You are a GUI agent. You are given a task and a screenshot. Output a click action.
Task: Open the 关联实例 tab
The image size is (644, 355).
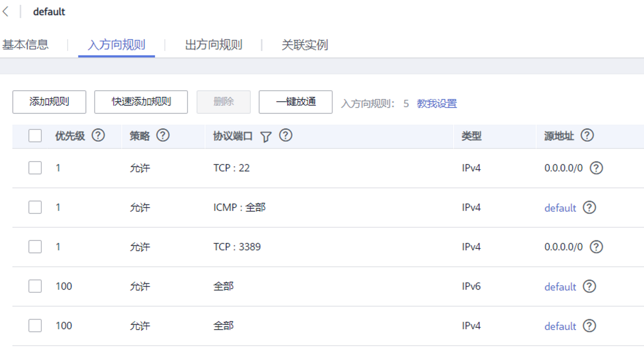pos(304,45)
